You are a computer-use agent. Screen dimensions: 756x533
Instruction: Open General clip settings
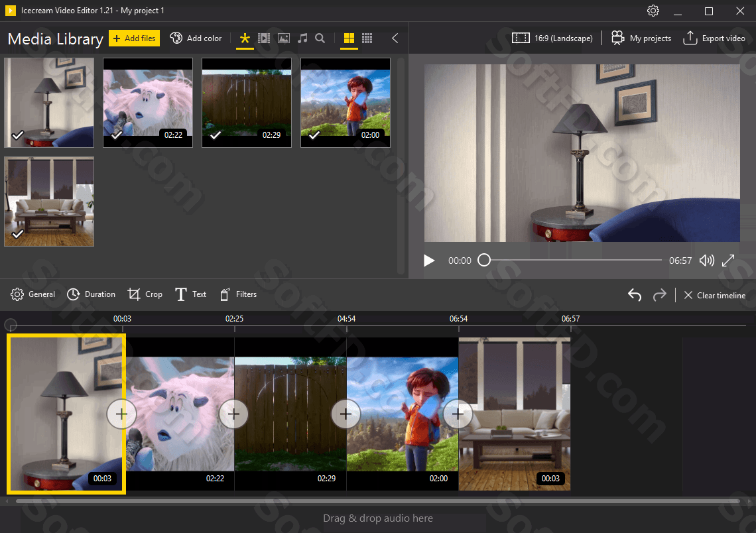(x=32, y=294)
